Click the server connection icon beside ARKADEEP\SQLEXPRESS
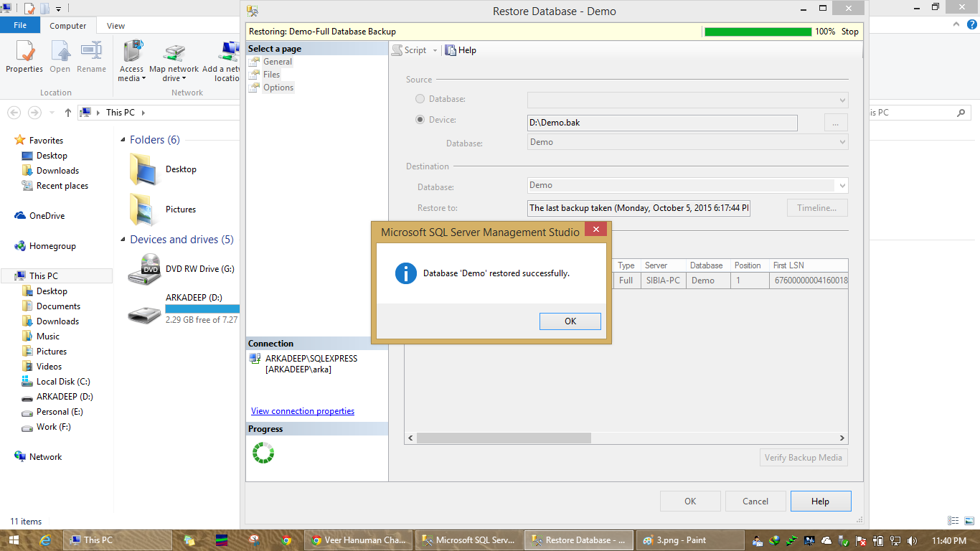Viewport: 980px width, 551px height. 255,358
